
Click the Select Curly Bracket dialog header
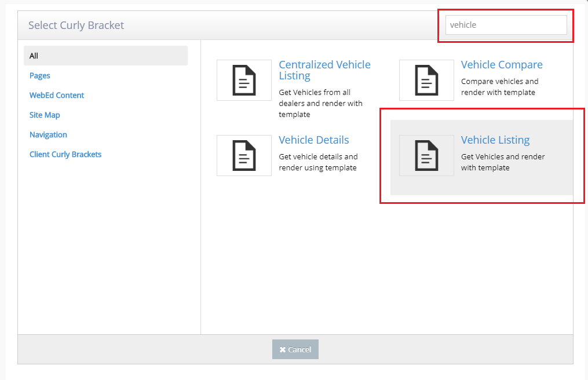click(76, 25)
